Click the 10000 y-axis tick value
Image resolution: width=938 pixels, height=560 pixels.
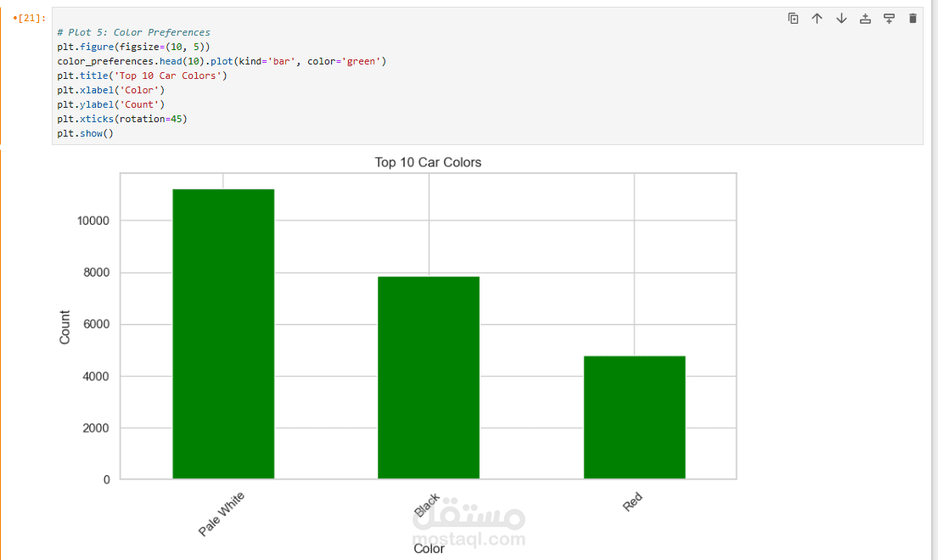[x=93, y=221]
